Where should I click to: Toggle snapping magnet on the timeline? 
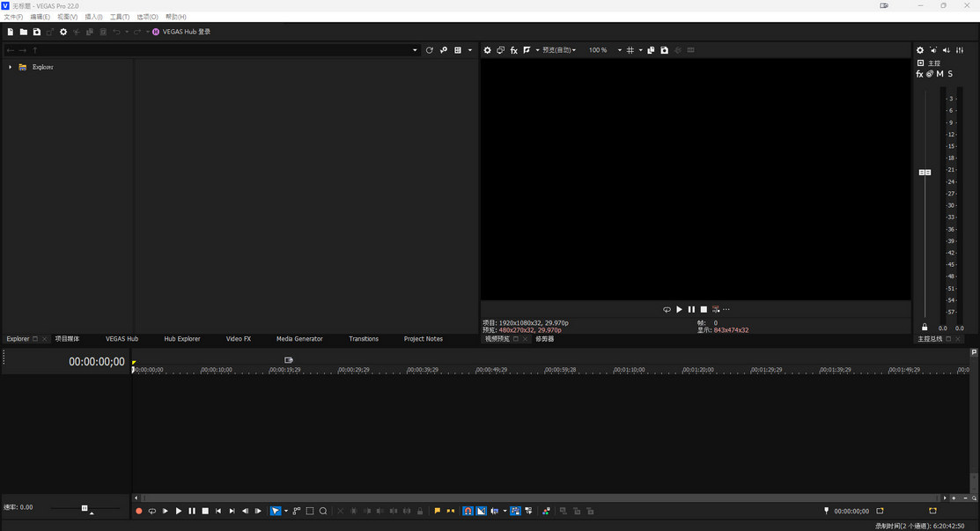pyautogui.click(x=468, y=511)
